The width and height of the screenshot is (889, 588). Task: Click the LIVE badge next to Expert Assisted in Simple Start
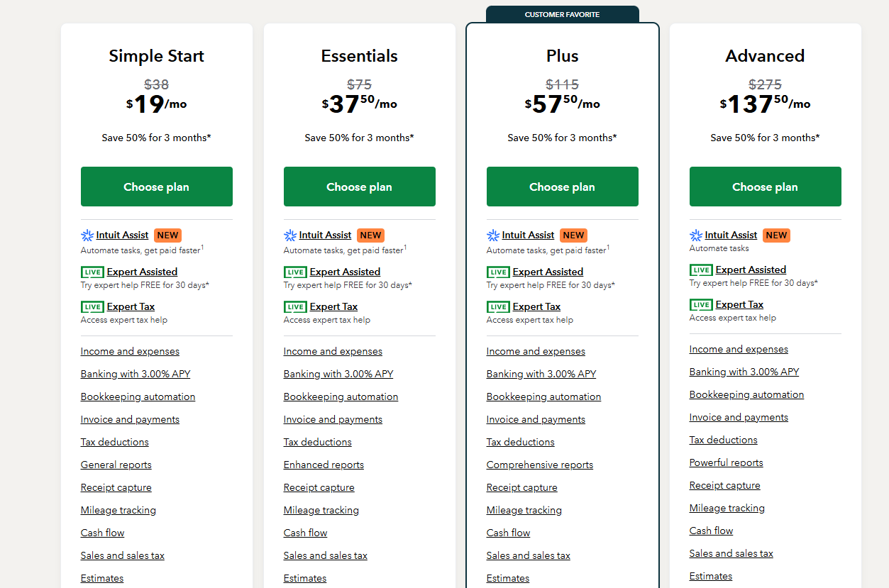[92, 272]
